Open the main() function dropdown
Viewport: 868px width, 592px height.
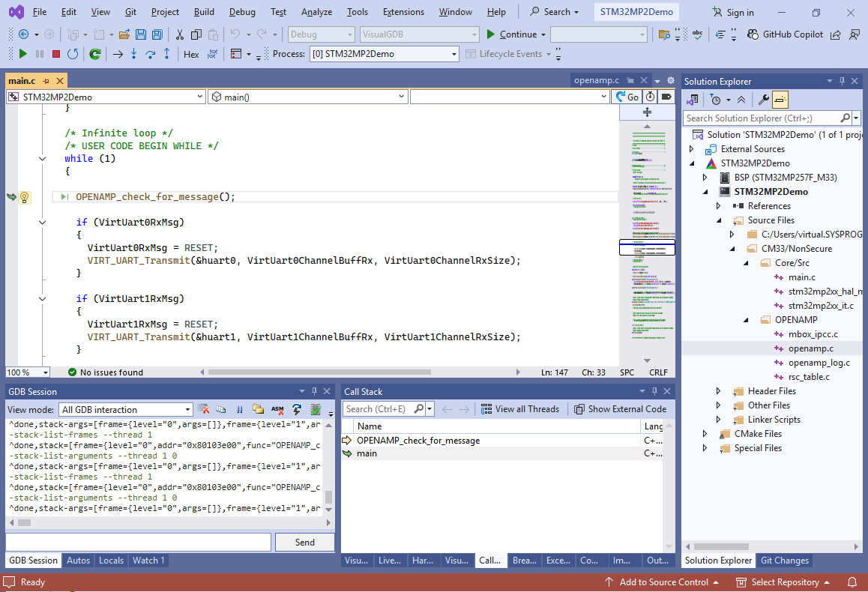308,97
